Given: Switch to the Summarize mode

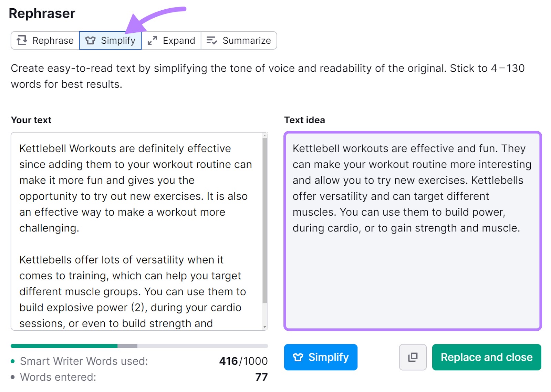Looking at the screenshot, I should [x=238, y=40].
